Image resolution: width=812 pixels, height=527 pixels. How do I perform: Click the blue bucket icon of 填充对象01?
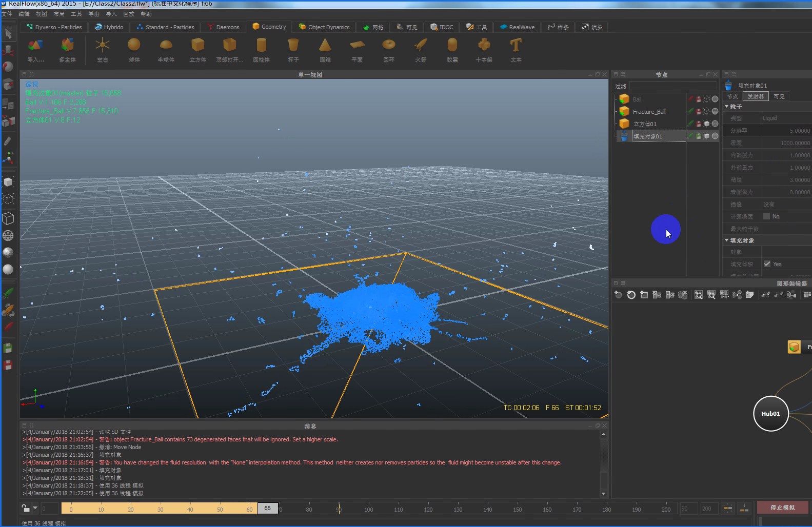click(x=624, y=136)
